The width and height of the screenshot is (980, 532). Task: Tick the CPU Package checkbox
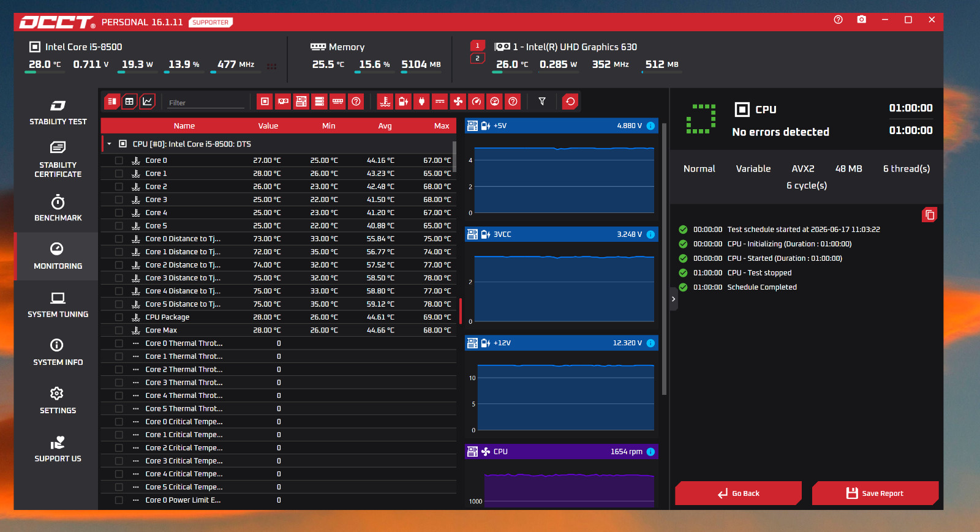point(119,317)
